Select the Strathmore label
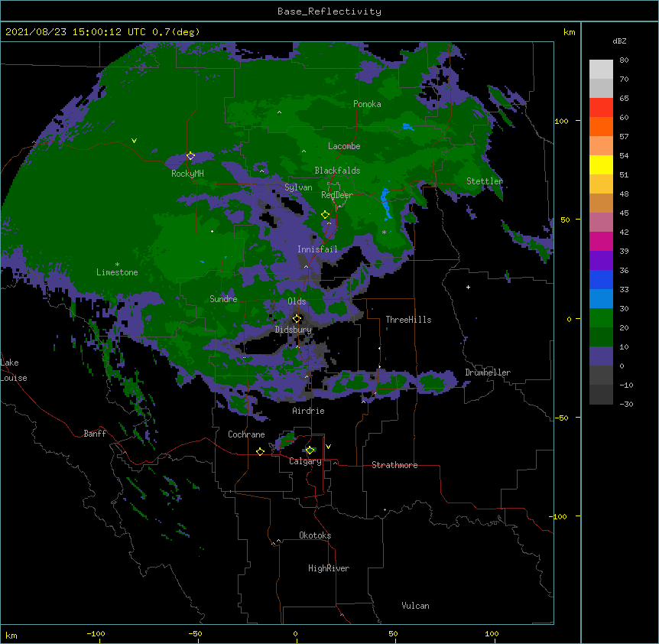The width and height of the screenshot is (659, 644). (394, 465)
